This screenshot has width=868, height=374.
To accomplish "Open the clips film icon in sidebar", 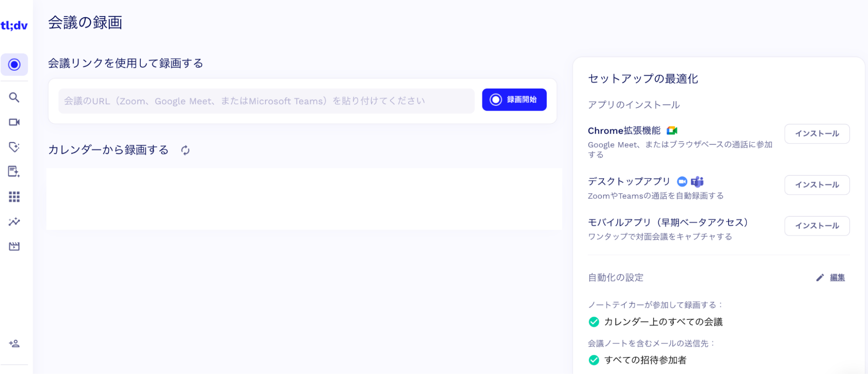I will [14, 246].
